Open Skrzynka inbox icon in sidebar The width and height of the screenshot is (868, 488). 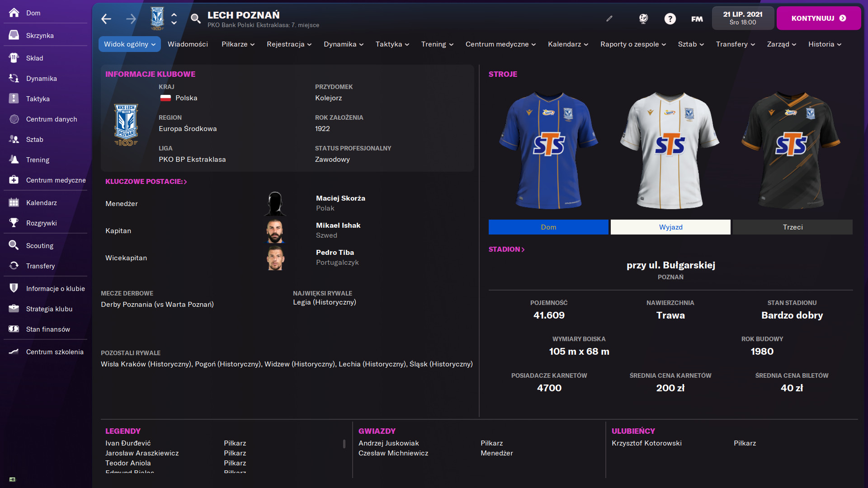coord(14,35)
